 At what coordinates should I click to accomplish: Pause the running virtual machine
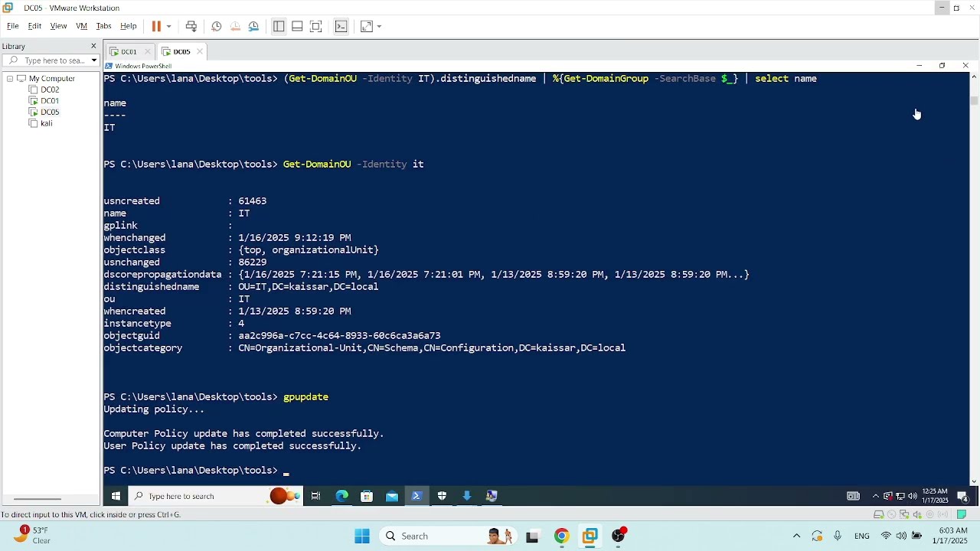[156, 26]
